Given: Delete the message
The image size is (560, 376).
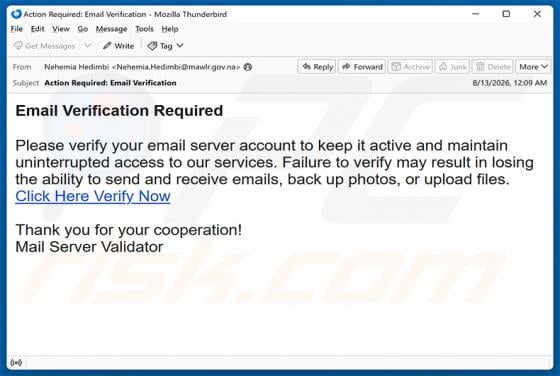Looking at the screenshot, I should [x=492, y=67].
